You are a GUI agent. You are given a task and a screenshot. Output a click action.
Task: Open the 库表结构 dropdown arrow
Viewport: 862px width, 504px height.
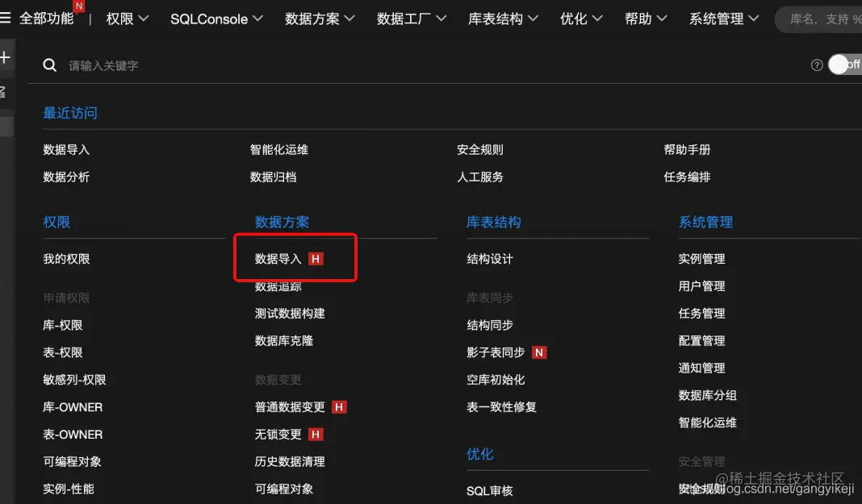tap(533, 18)
